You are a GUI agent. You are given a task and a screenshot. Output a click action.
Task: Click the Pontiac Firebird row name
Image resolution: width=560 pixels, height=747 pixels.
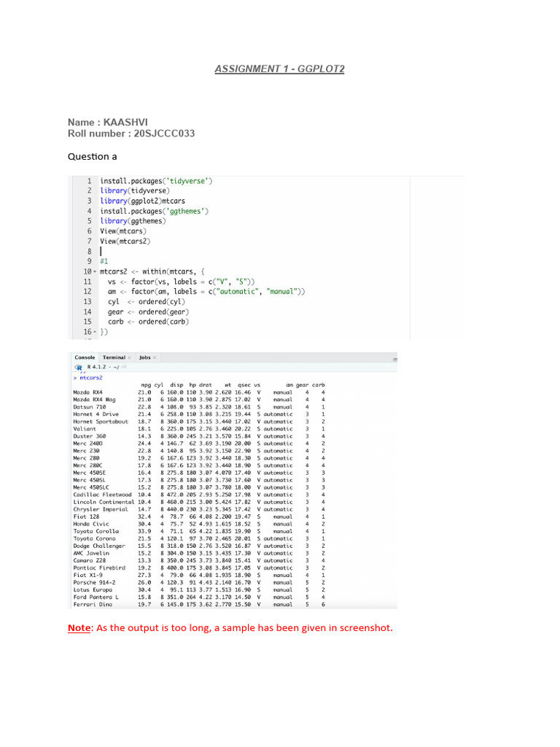[99, 568]
